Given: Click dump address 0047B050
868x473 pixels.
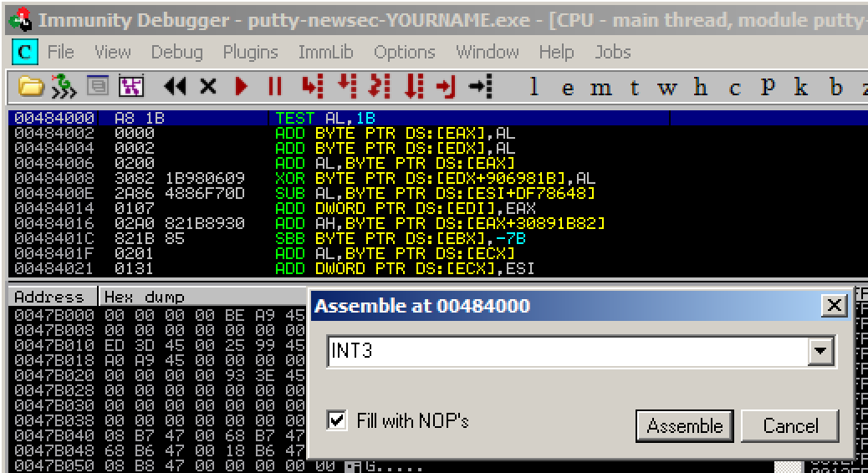Looking at the screenshot, I should [x=54, y=465].
